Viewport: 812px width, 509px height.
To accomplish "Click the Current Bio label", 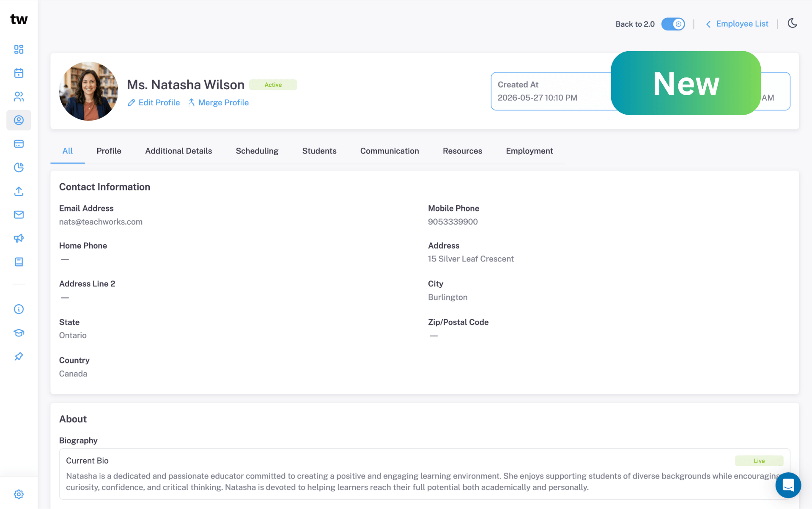I will [87, 461].
